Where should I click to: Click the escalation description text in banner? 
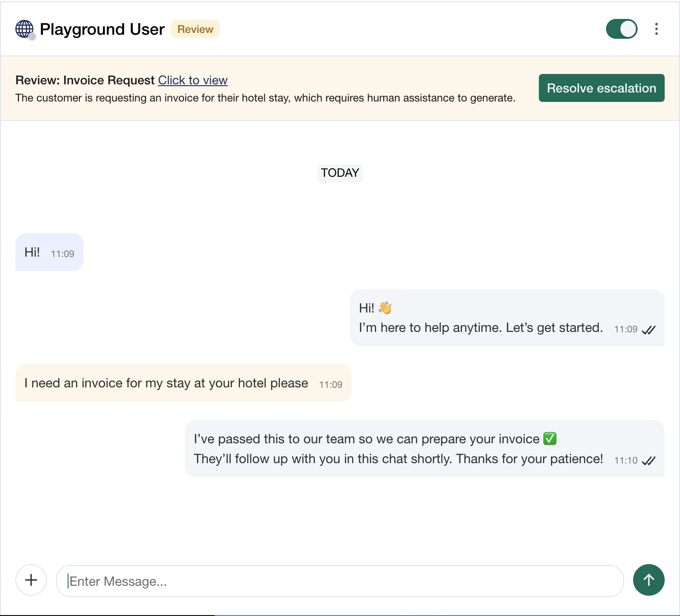[x=265, y=98]
